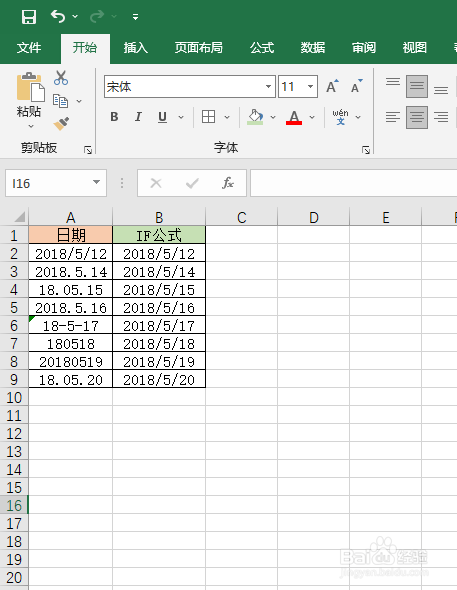
Task: Click the Cut scissors icon
Action: [61, 78]
